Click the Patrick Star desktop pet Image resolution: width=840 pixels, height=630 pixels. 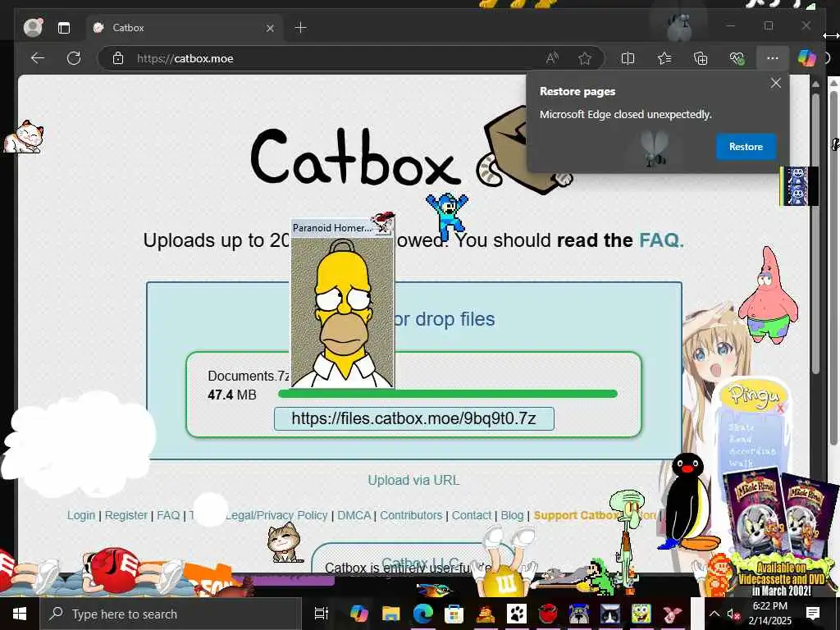[x=768, y=295]
